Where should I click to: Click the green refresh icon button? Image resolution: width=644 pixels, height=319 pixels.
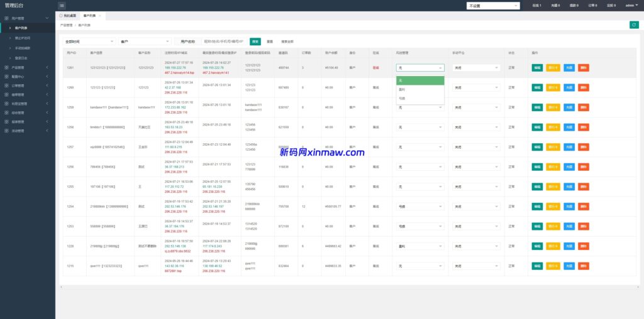click(634, 24)
